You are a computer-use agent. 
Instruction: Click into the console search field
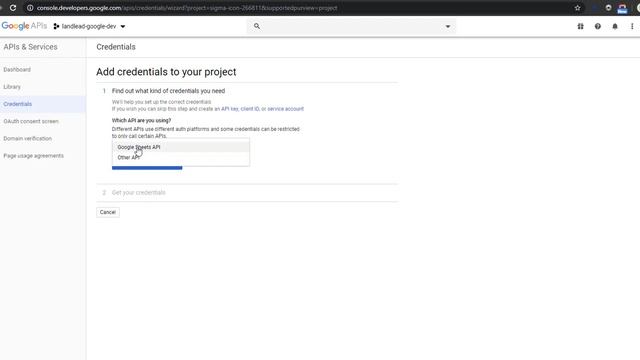coord(352,26)
